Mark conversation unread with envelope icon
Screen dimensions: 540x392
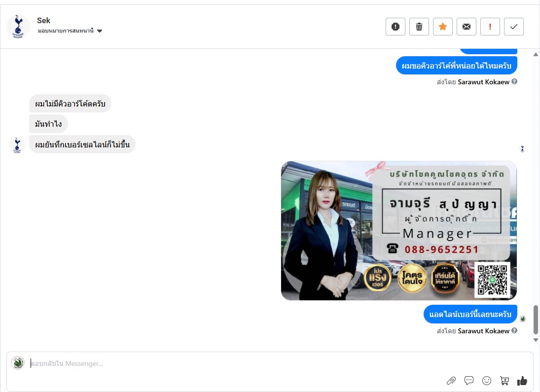pos(467,27)
